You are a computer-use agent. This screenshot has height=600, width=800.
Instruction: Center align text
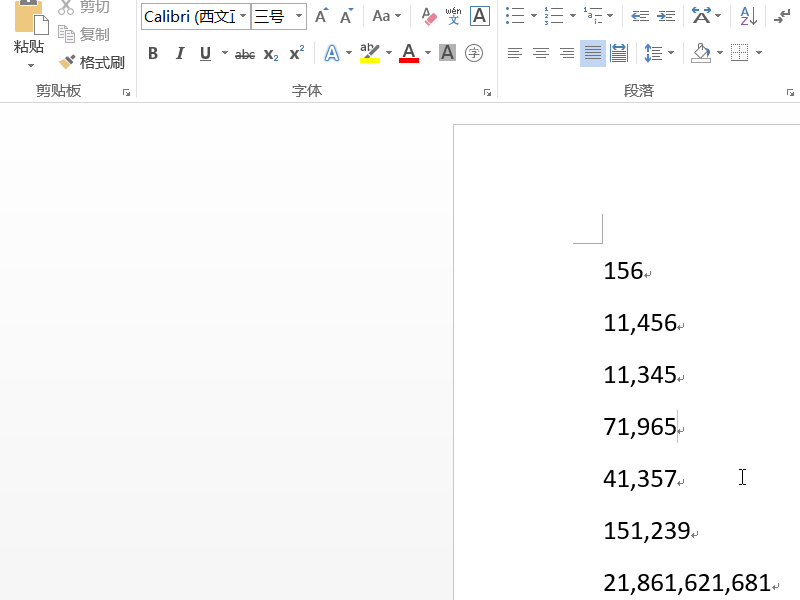(x=541, y=53)
